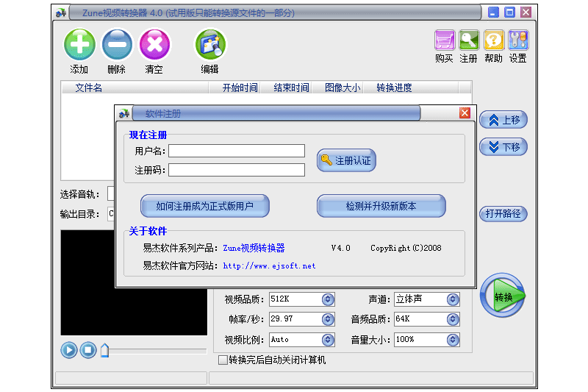Image resolution: width=588 pixels, height=392 pixels.
Task: Open the 音量大小 100% dropdown
Action: (x=453, y=340)
